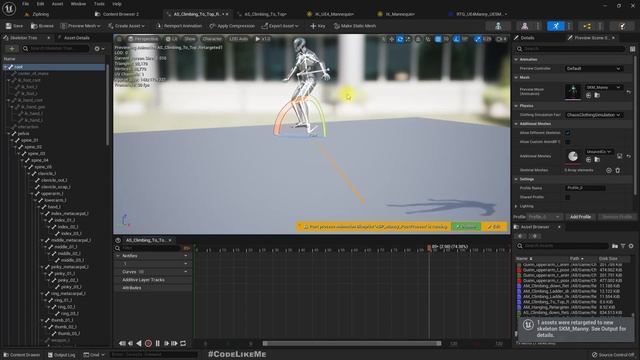Click the Browse toolbar button
The width and height of the screenshot is (640, 360).
(42, 26)
